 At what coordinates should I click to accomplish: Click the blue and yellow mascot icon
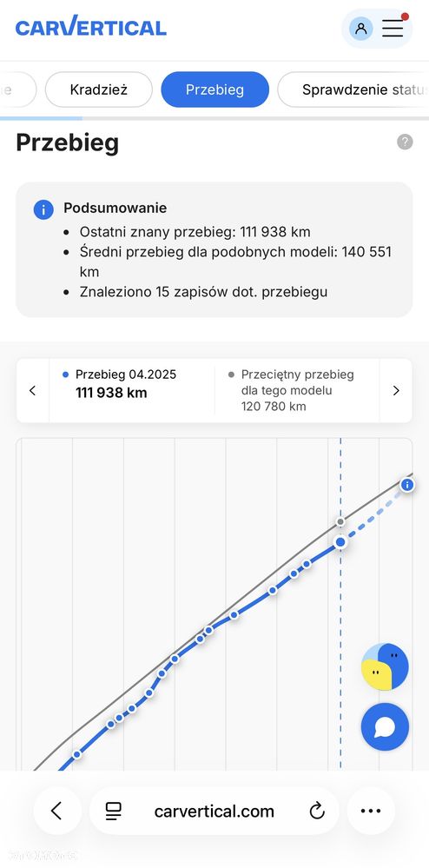click(385, 666)
